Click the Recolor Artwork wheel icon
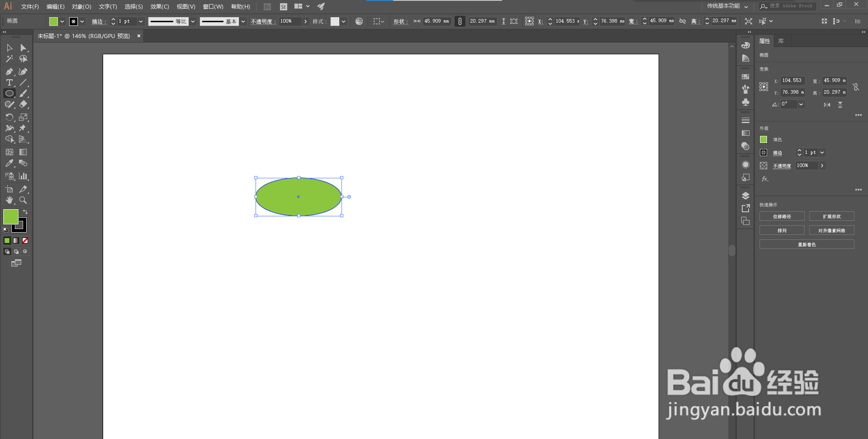The image size is (868, 439). click(359, 21)
